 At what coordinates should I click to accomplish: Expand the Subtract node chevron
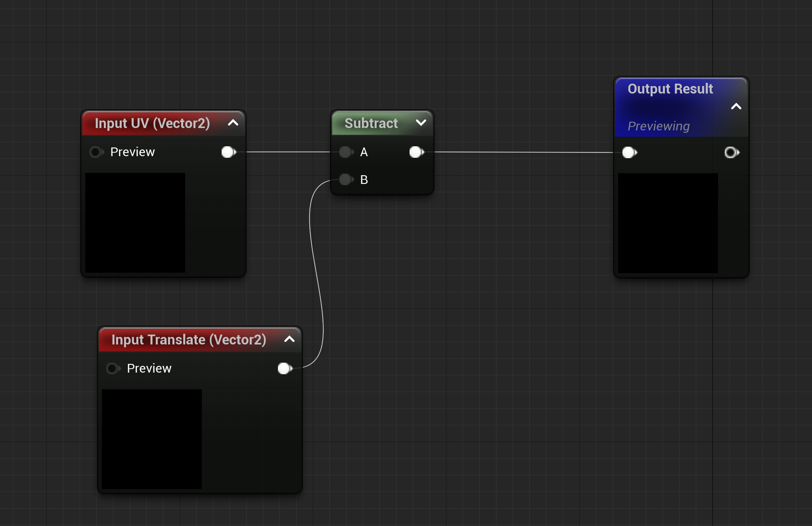[x=421, y=123]
